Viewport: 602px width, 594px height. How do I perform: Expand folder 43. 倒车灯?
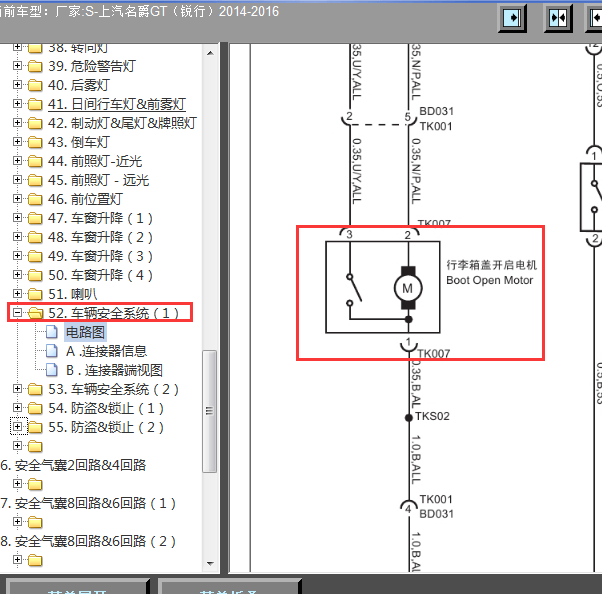(x=17, y=142)
